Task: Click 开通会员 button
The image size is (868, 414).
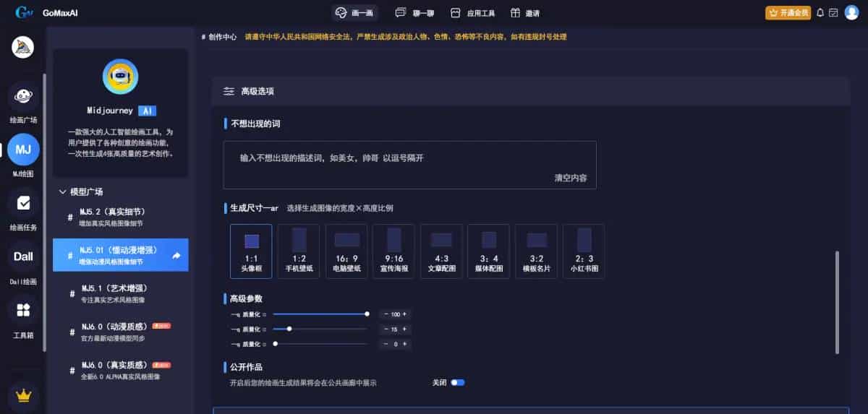Action: pos(788,12)
